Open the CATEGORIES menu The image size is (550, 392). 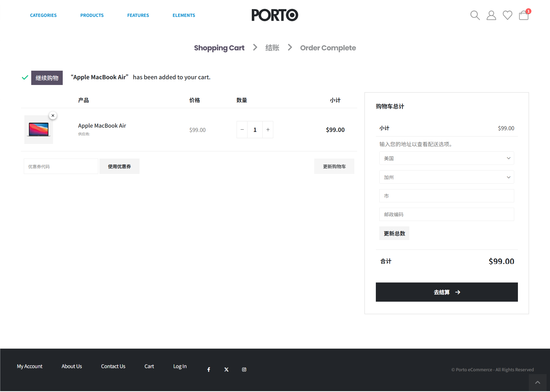coord(43,15)
